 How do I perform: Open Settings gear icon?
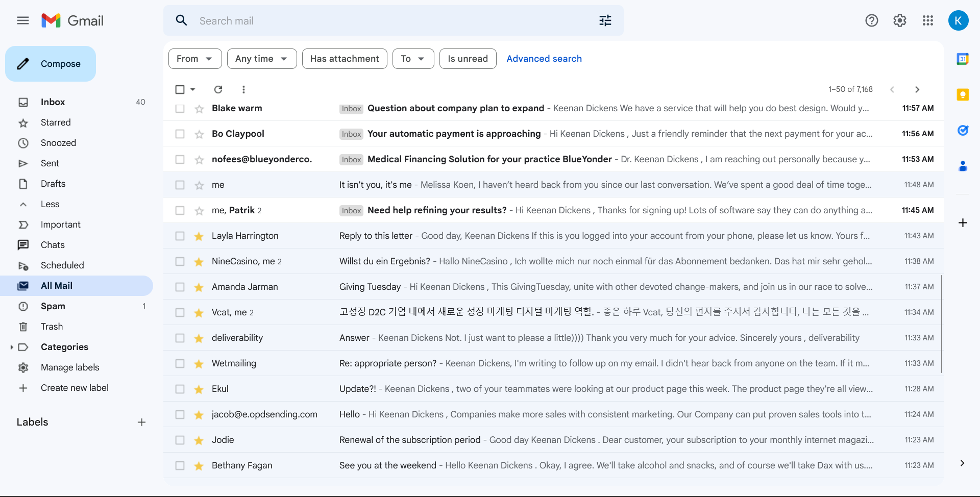pos(900,20)
